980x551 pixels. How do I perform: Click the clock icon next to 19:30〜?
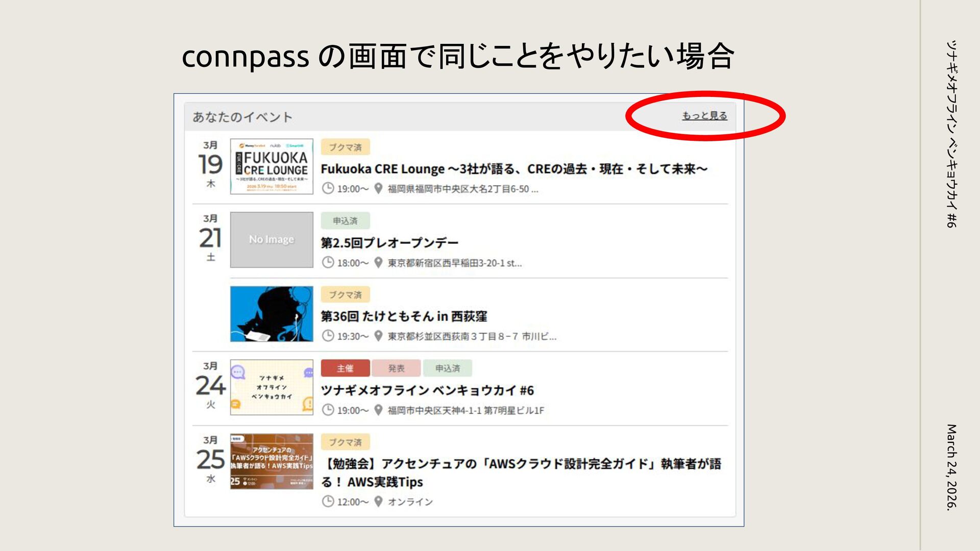point(328,336)
